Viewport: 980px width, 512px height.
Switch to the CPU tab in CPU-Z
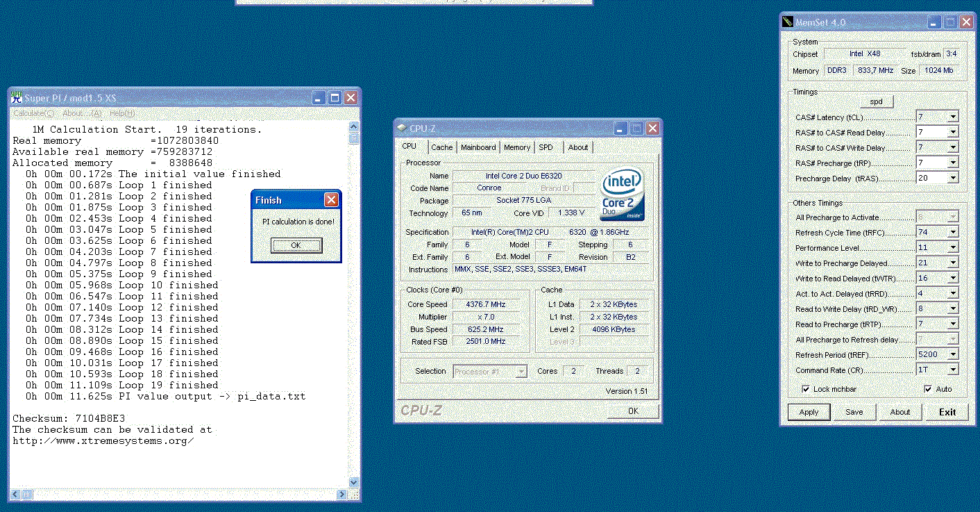[x=409, y=146]
